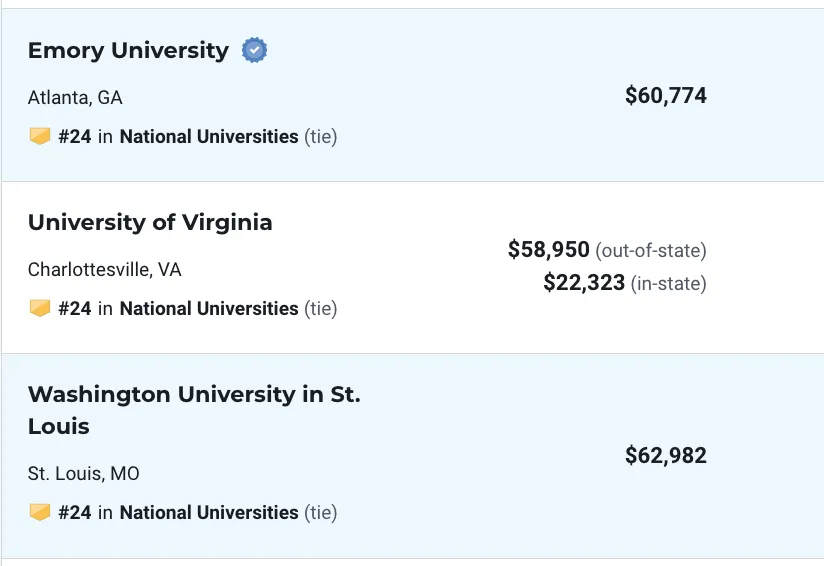Click Virginia's $58,950 out-of-state tuition
The image size is (824, 566).
pyautogui.click(x=549, y=250)
